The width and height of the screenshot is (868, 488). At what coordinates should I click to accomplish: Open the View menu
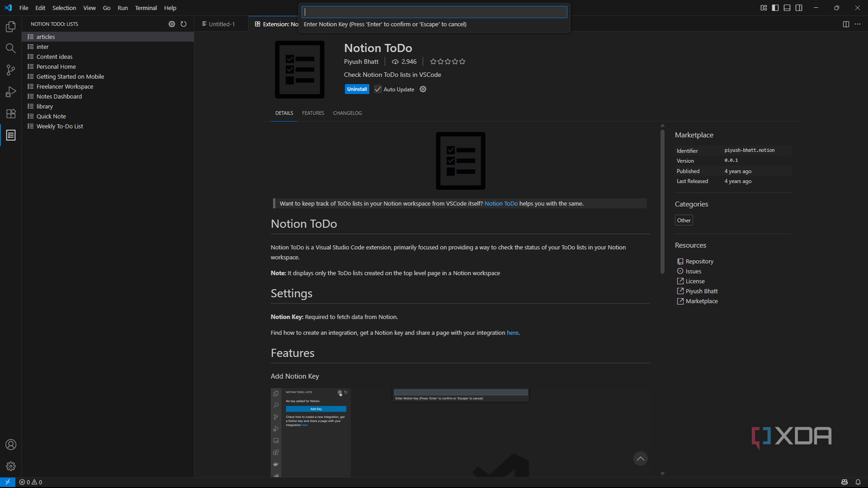tap(89, 8)
